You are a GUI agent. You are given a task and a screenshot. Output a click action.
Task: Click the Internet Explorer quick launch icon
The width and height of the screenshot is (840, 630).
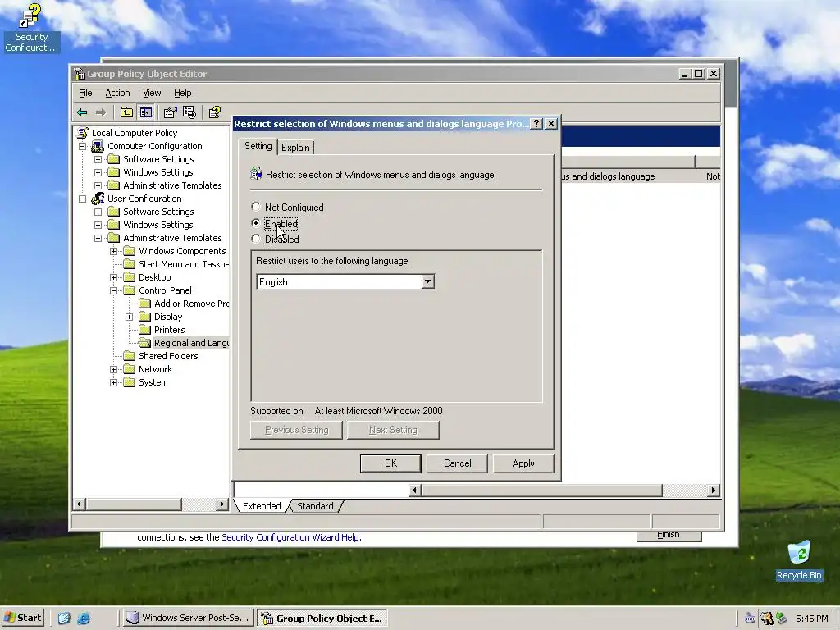click(84, 619)
